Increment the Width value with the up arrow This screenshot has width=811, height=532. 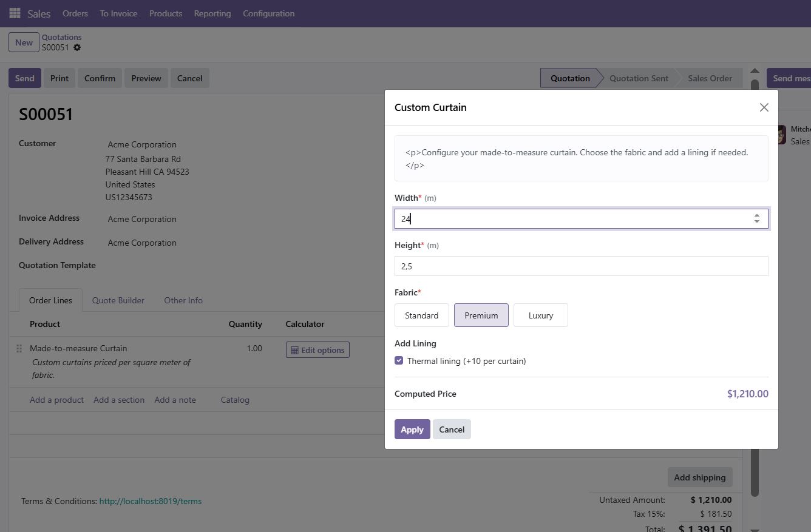(x=756, y=215)
